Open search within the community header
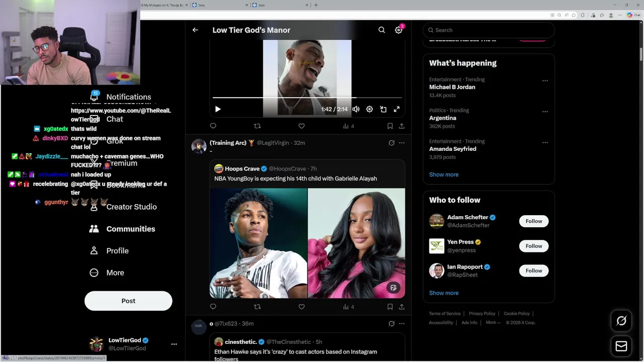The height and width of the screenshot is (362, 644). (x=382, y=30)
